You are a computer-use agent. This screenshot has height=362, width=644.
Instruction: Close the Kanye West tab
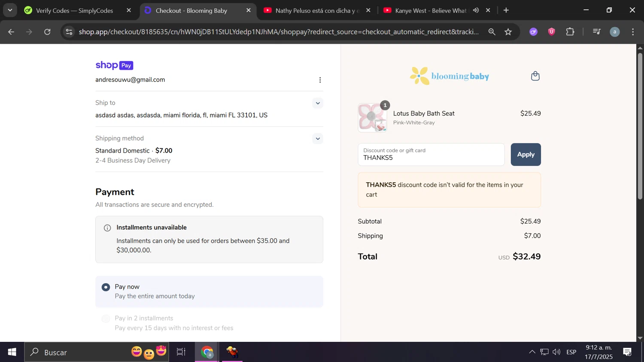[x=488, y=10]
